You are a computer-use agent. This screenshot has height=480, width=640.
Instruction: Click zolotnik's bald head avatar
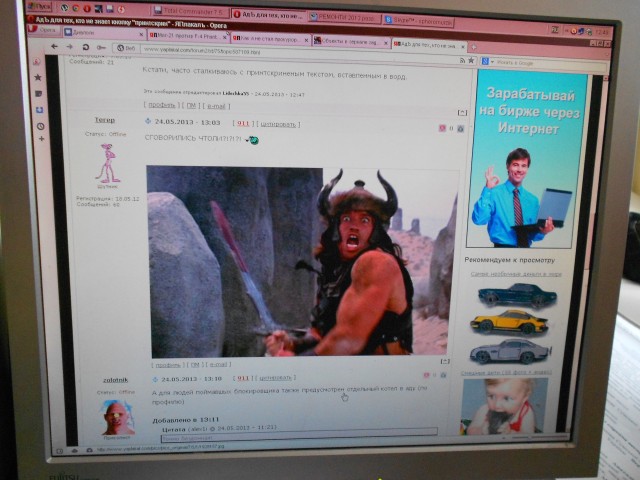(117, 417)
